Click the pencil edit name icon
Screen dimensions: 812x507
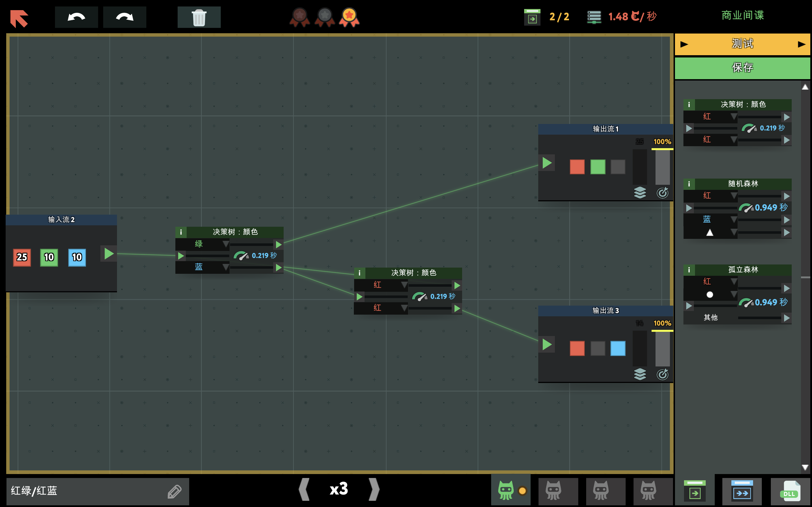tap(175, 491)
